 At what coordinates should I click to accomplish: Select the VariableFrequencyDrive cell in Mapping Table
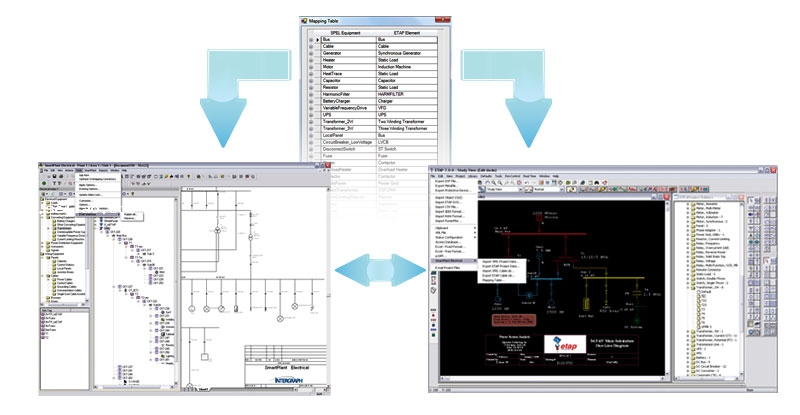coord(348,108)
